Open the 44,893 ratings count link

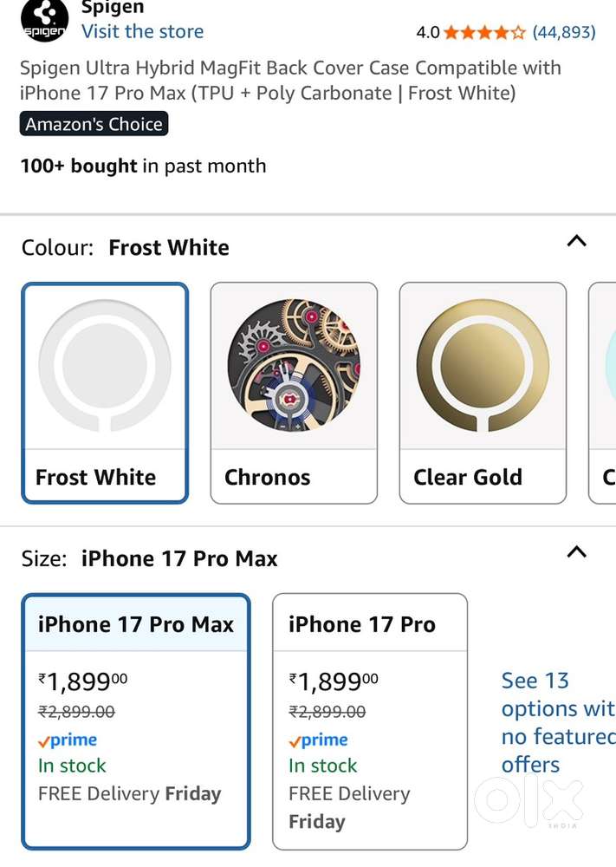[x=563, y=33]
